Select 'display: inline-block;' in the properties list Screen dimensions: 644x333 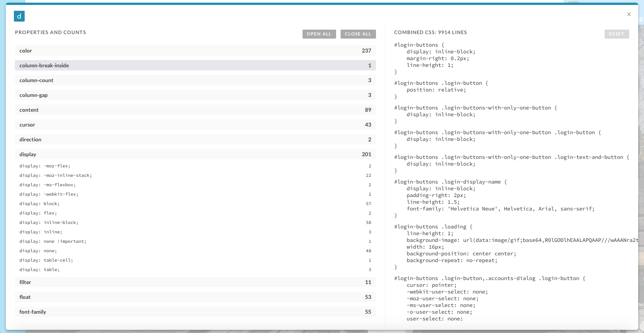[49, 223]
